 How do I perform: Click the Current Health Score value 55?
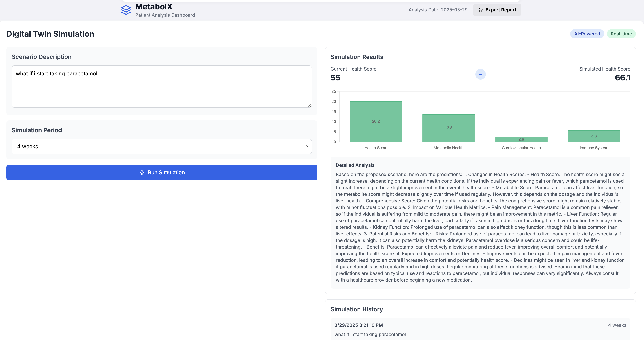(335, 78)
